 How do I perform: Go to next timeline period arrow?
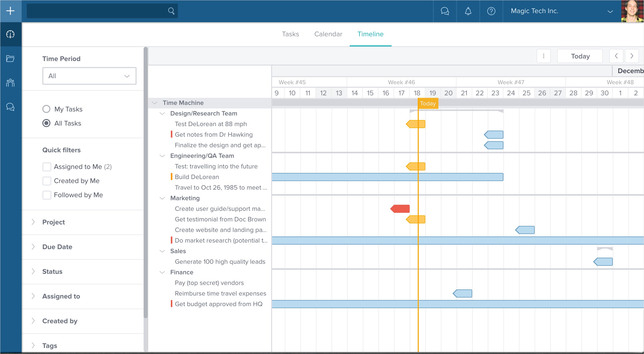click(x=631, y=56)
